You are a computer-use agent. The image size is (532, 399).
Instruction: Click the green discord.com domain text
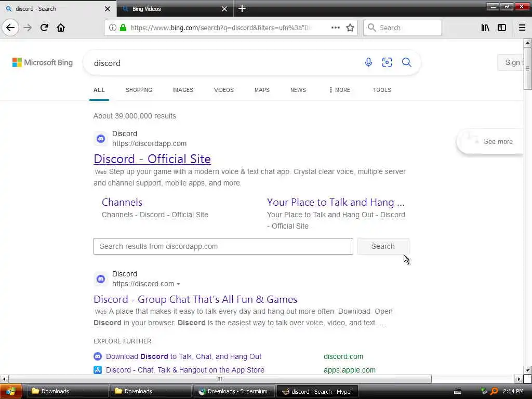(343, 356)
